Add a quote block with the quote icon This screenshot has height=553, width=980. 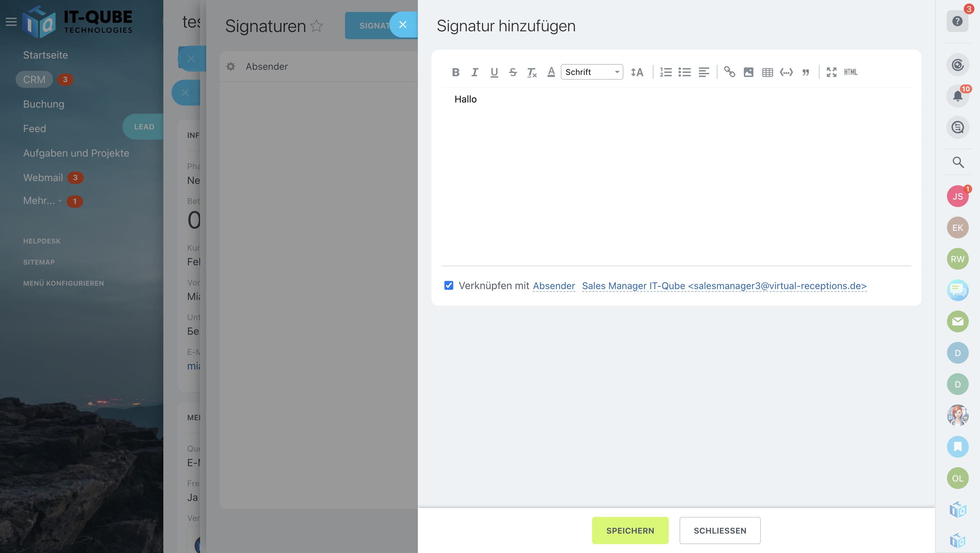(805, 72)
